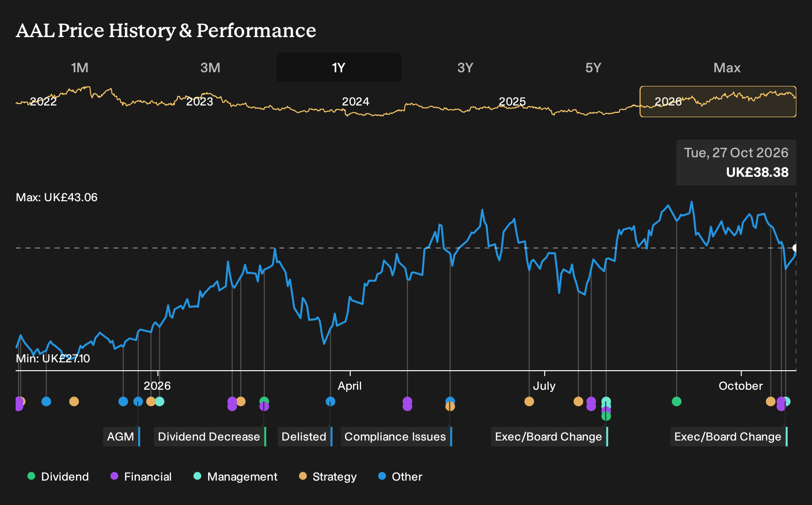The height and width of the screenshot is (505, 812).
Task: Switch to the 5Y time range tab
Action: click(x=593, y=67)
